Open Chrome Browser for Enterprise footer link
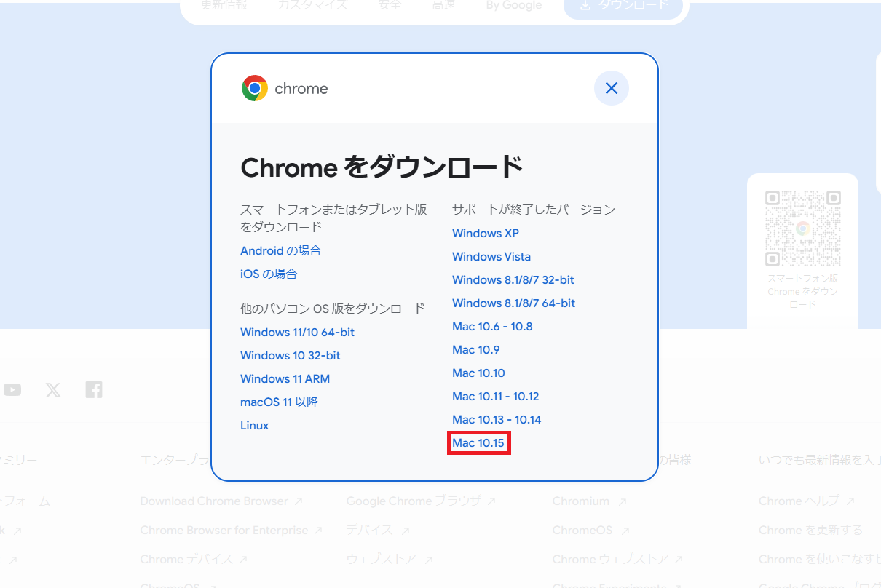 pyautogui.click(x=232, y=530)
